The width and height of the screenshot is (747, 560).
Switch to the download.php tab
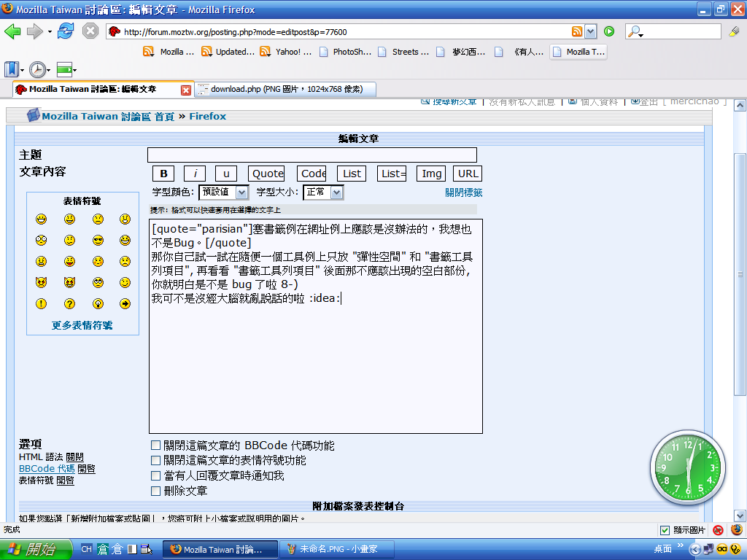click(286, 89)
